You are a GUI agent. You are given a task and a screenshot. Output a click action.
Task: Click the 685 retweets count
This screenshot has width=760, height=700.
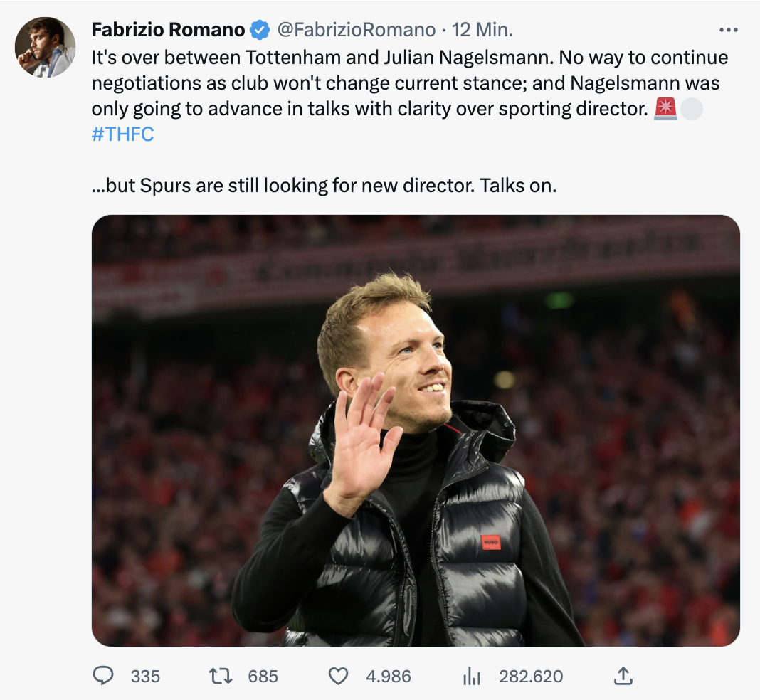click(263, 676)
